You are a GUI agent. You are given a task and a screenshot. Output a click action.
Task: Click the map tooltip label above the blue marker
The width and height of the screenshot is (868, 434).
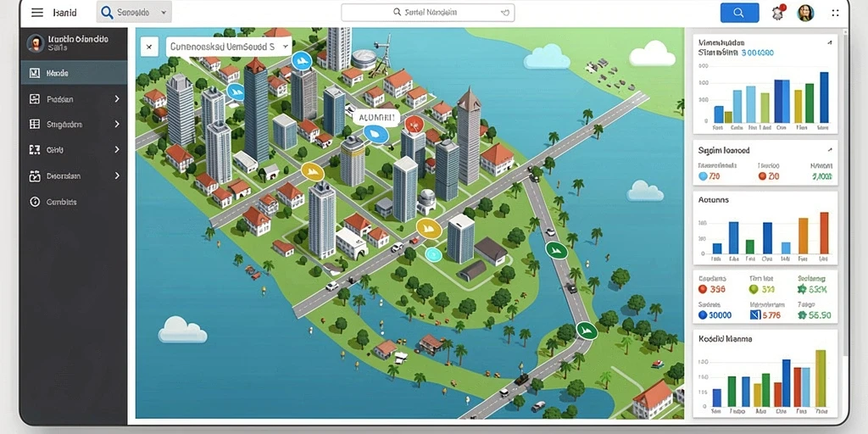[x=376, y=117]
